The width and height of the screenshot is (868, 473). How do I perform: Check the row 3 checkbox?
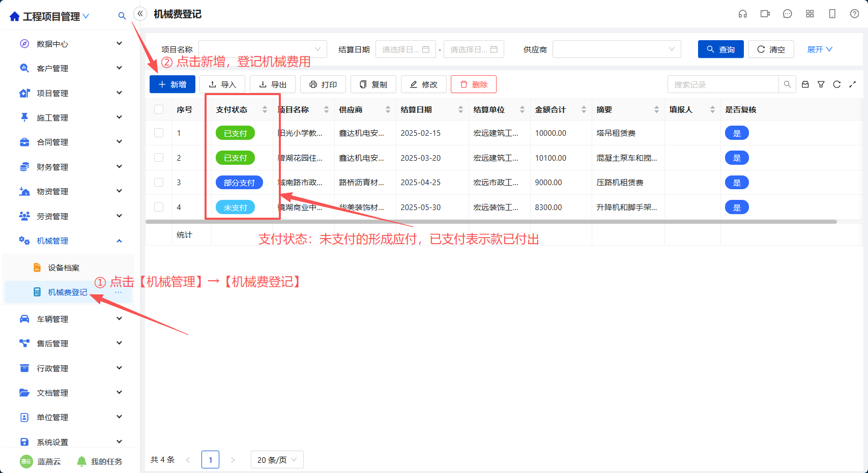[159, 182]
